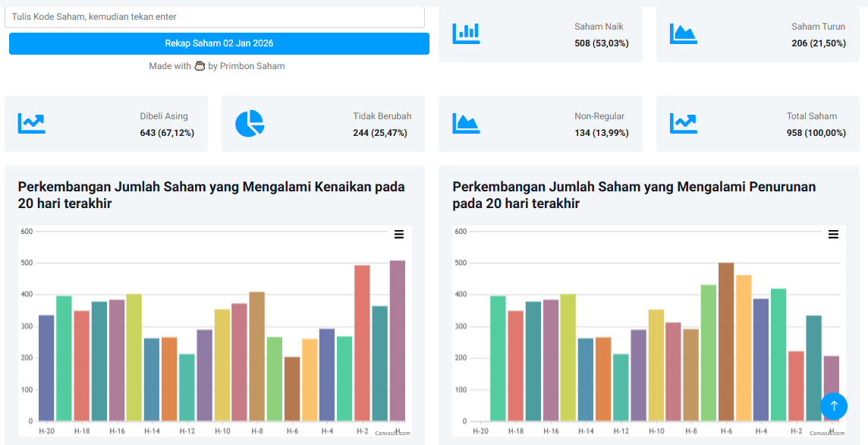
Task: Select the H-2 bar in Kenaikan chart
Action: pos(362,343)
